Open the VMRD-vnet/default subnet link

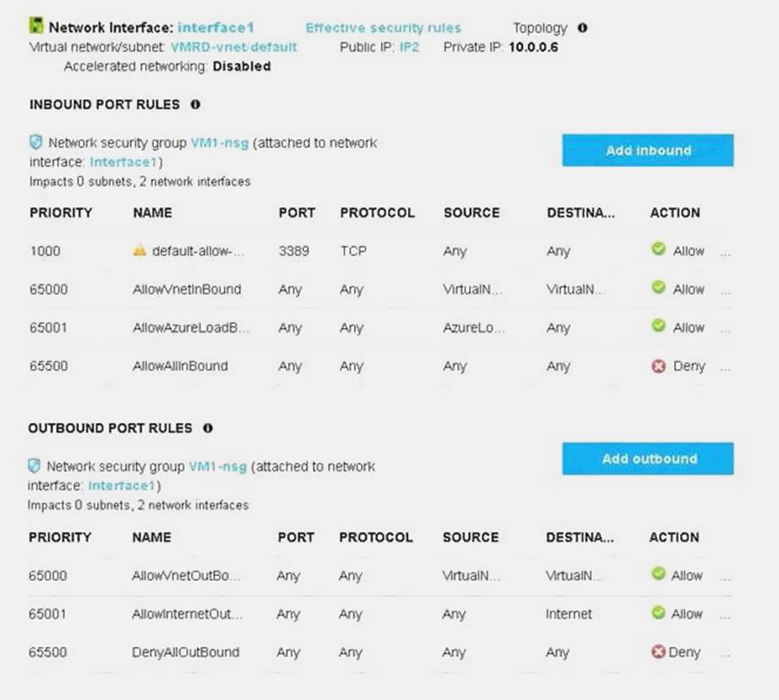(233, 47)
